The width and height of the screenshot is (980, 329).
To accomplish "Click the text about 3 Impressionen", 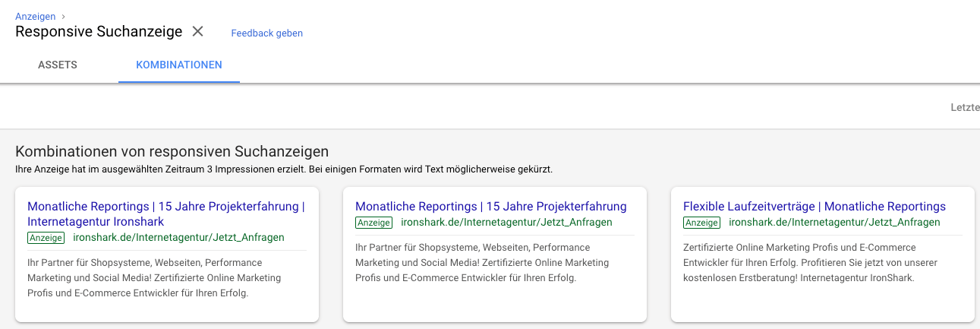I will (x=284, y=169).
